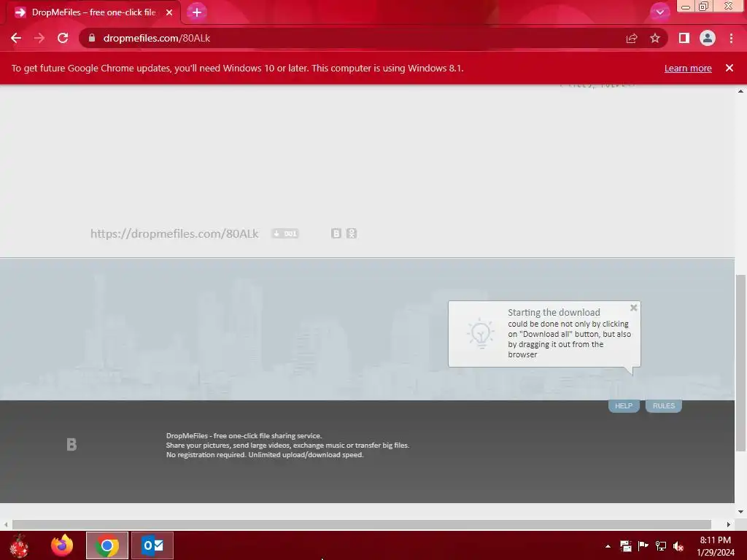Open the HELP button
This screenshot has height=560, width=747.
coord(624,405)
